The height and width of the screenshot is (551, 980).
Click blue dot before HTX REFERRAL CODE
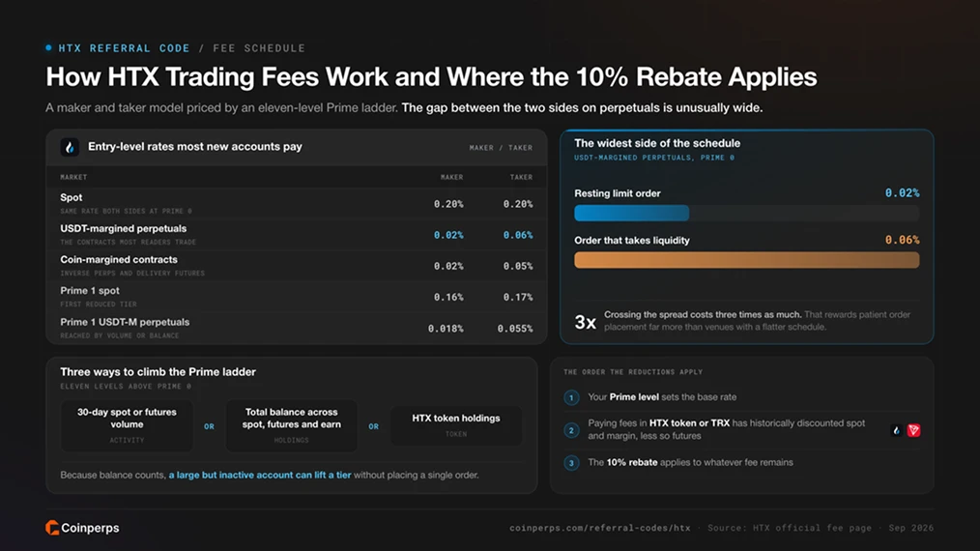pos(48,47)
